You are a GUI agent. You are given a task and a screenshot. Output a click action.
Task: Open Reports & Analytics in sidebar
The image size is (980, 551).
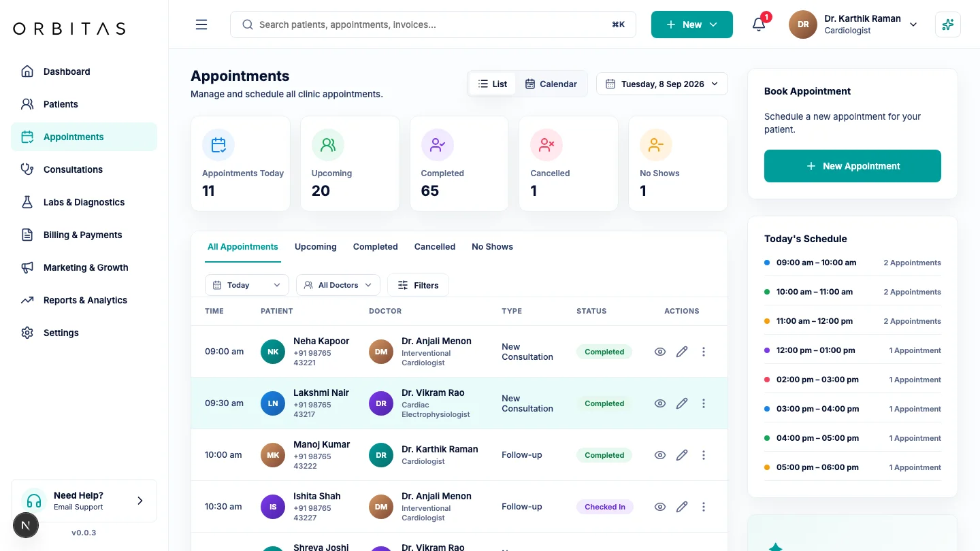tap(84, 300)
